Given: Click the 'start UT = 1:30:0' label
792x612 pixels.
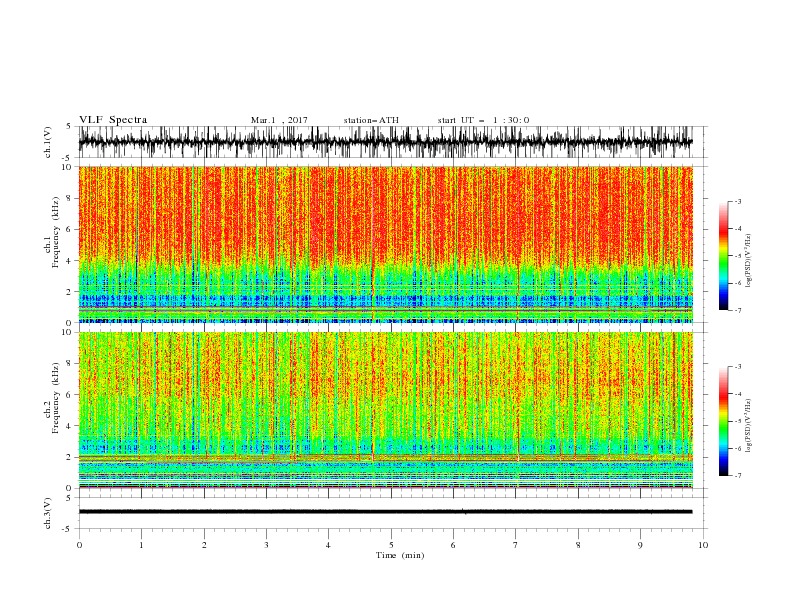Looking at the screenshot, I should tap(483, 120).
